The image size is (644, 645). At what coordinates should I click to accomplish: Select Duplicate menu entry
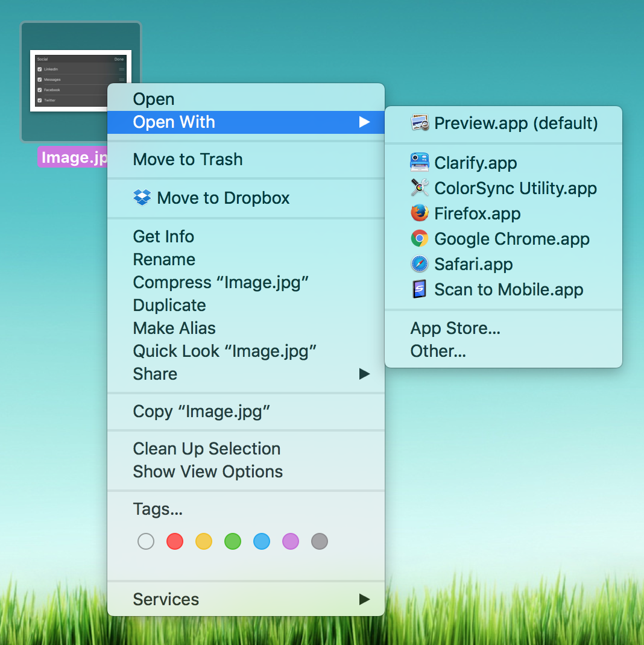point(245,305)
